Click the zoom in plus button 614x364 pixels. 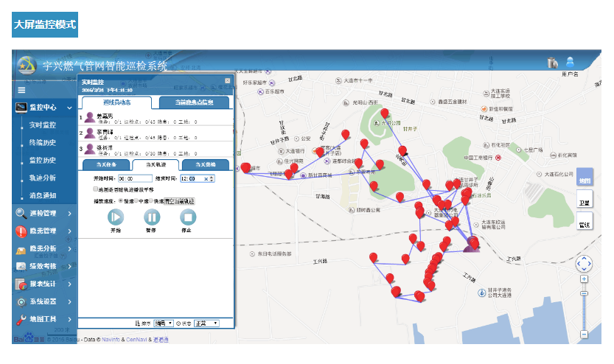[584, 279]
